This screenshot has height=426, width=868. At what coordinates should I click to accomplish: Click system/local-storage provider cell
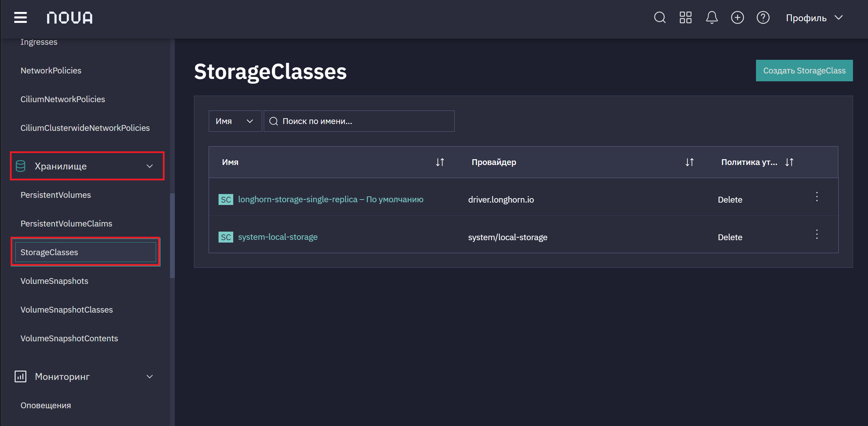pos(508,237)
